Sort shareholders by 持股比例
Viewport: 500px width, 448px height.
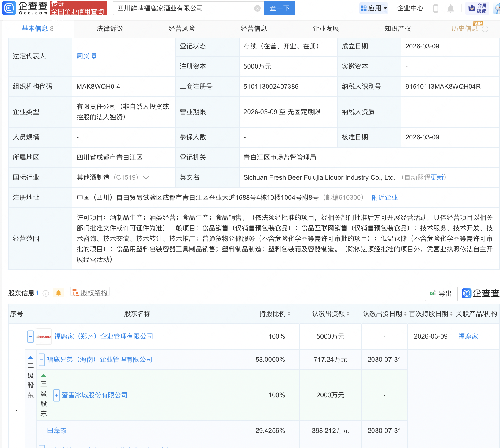point(289,314)
